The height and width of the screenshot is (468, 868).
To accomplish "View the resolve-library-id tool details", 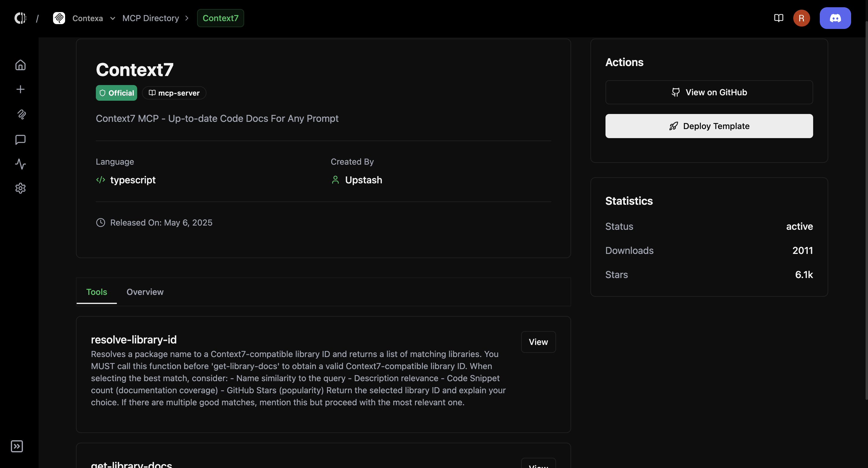I will tap(538, 342).
